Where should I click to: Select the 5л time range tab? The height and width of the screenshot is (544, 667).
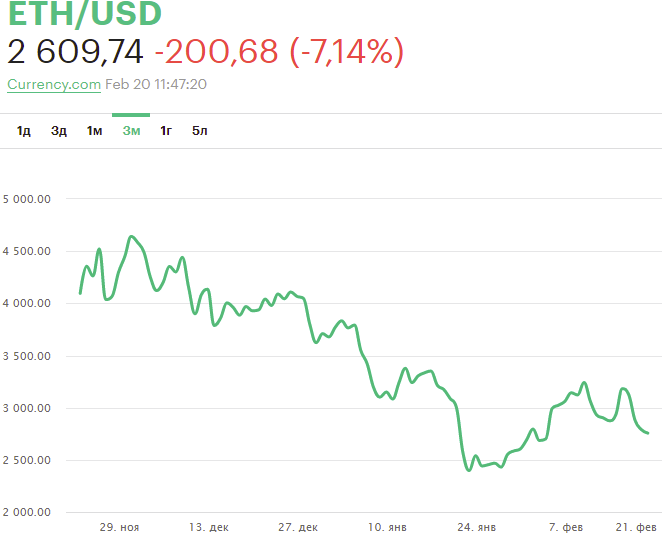tap(200, 131)
